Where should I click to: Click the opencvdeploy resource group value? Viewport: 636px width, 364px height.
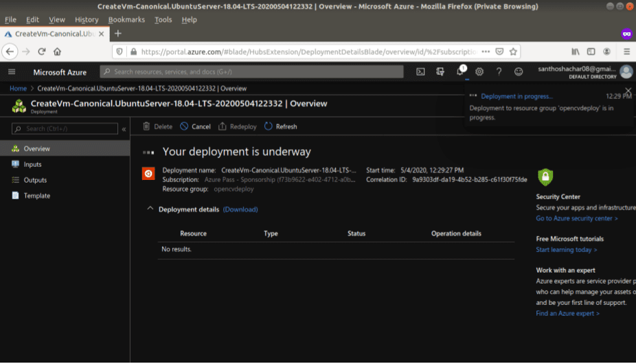[x=234, y=189]
